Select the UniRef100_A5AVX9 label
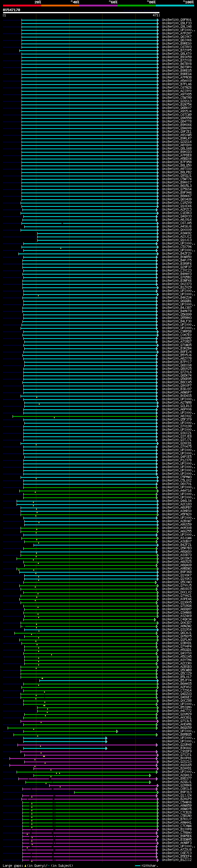Image resolution: width=197 pixels, height=868 pixels. pyautogui.click(x=176, y=81)
